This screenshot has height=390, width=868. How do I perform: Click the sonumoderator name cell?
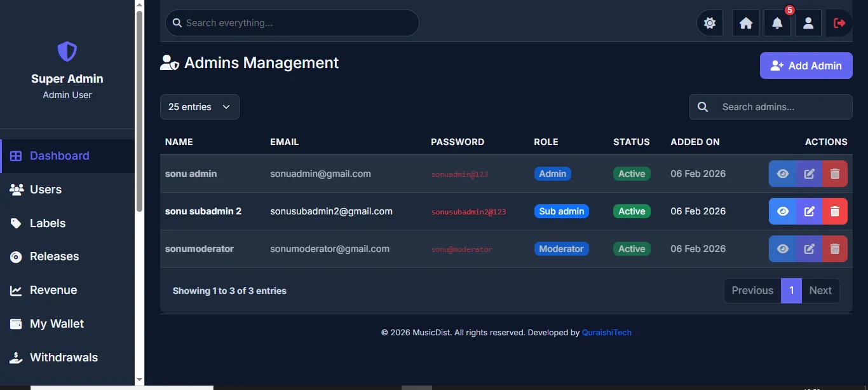(x=200, y=249)
